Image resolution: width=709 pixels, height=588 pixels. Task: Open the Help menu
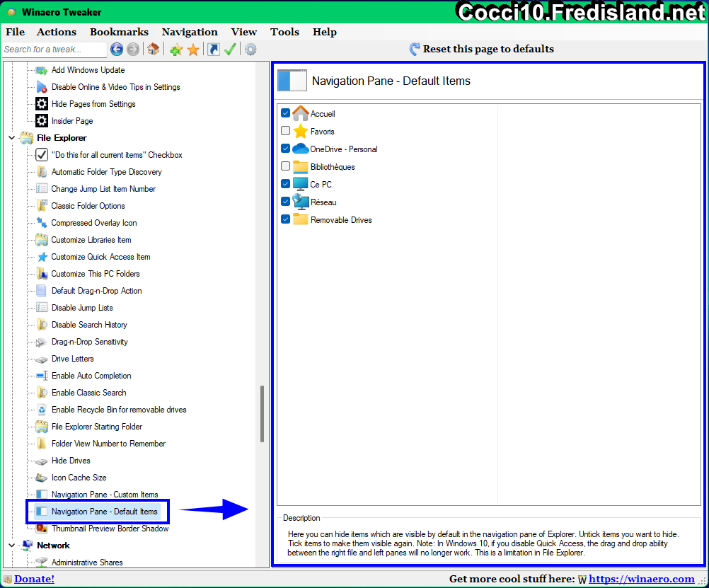click(325, 32)
